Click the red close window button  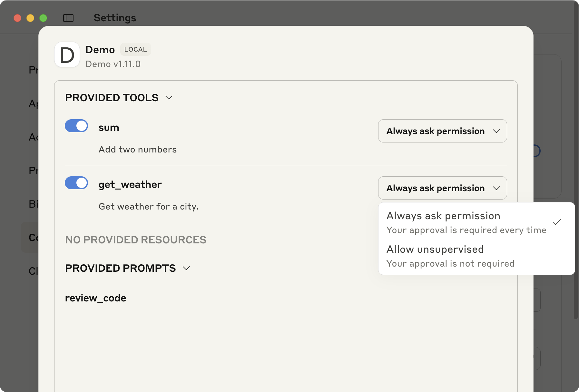click(17, 18)
